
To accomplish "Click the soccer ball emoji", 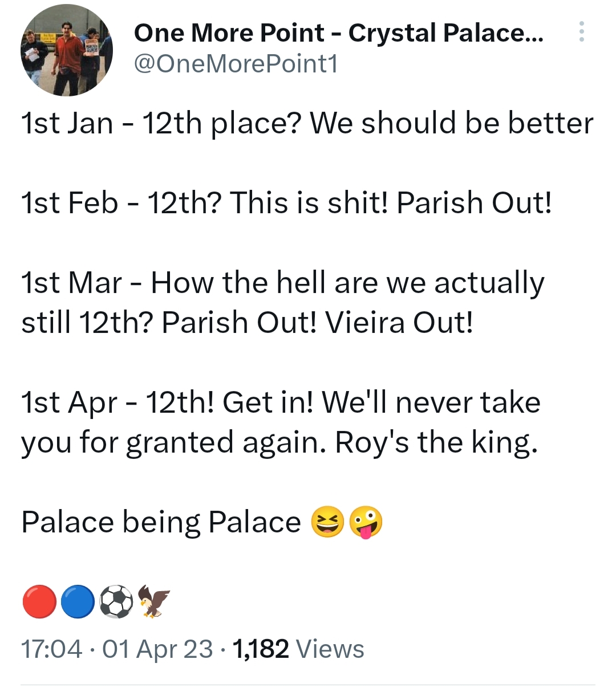I will point(116,602).
